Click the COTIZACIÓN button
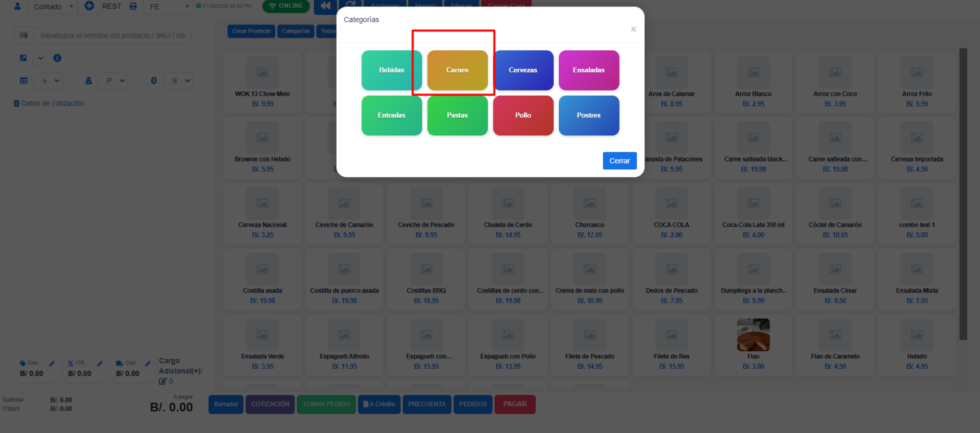980x433 pixels. point(270,404)
